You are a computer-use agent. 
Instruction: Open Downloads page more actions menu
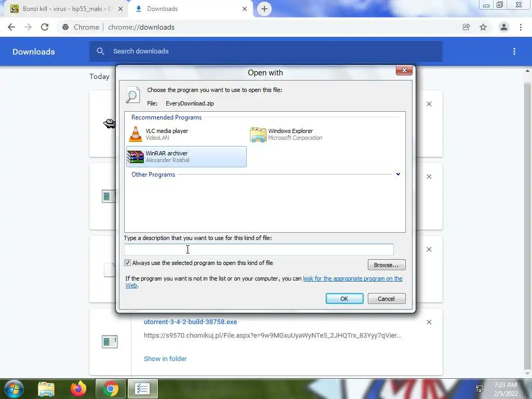(514, 51)
